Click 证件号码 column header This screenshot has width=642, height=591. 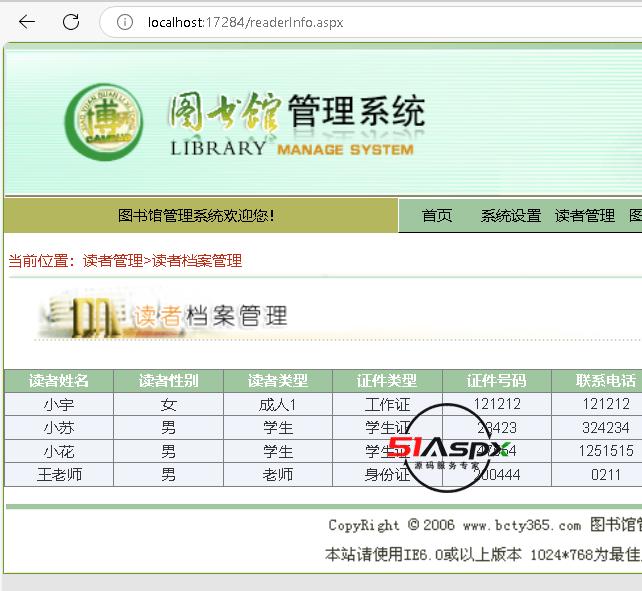point(497,381)
